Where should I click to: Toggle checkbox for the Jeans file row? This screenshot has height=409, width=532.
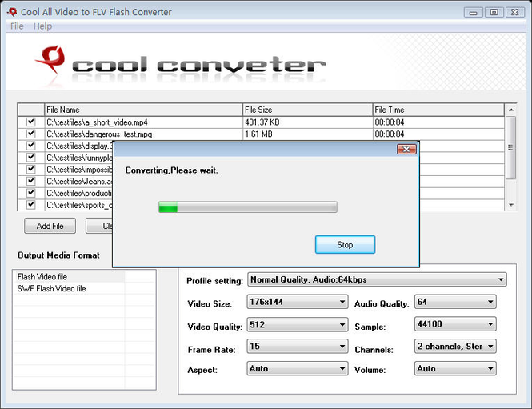click(x=31, y=181)
